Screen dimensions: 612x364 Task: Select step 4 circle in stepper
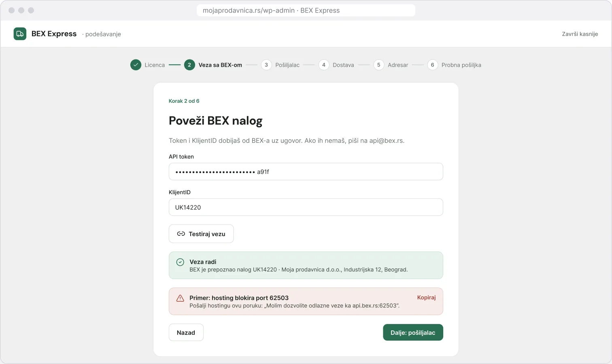click(x=324, y=65)
